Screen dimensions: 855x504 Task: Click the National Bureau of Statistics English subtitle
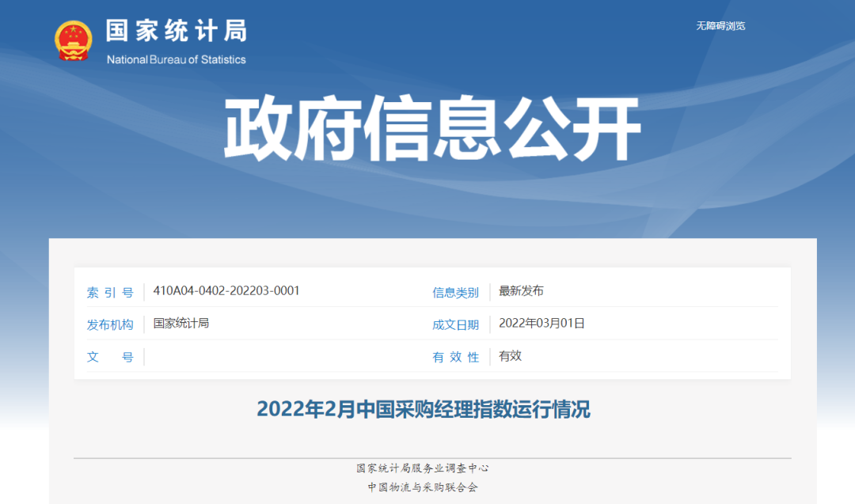(176, 59)
